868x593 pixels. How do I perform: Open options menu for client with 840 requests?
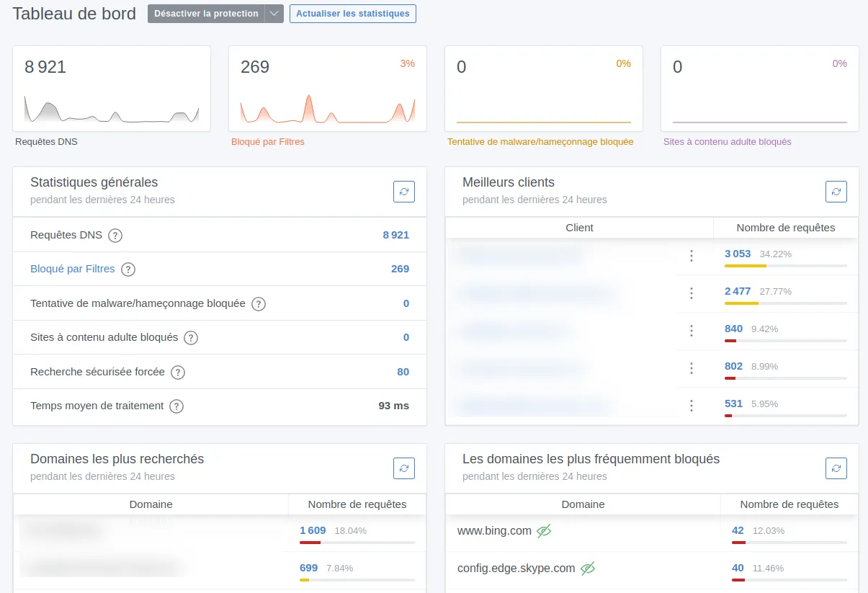click(692, 331)
